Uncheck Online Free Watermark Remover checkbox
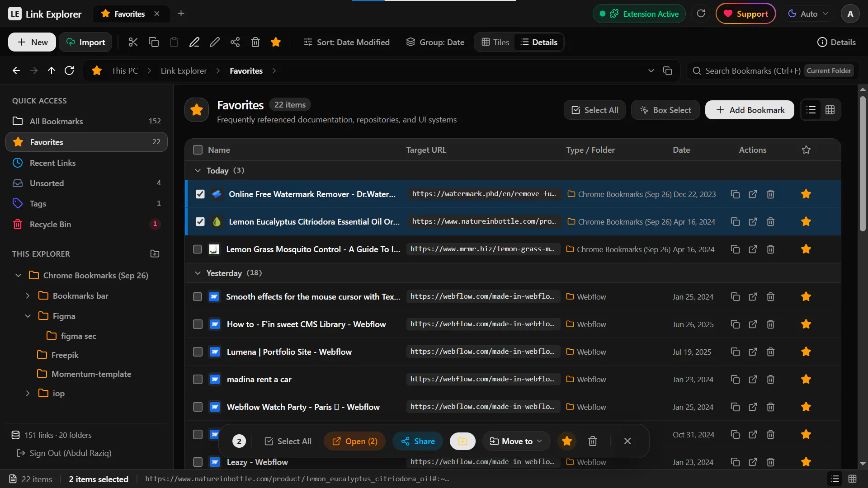 pos(200,194)
